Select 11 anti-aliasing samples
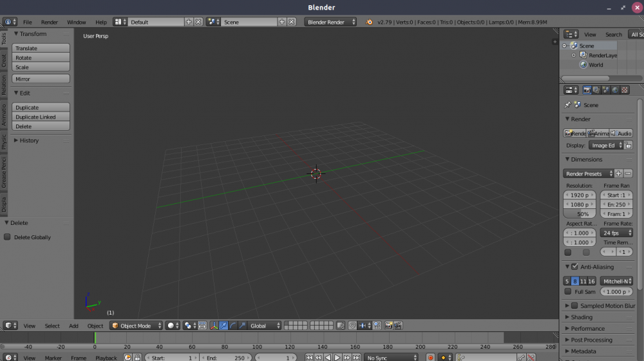Screen dimensions: 644x361 (583, 281)
